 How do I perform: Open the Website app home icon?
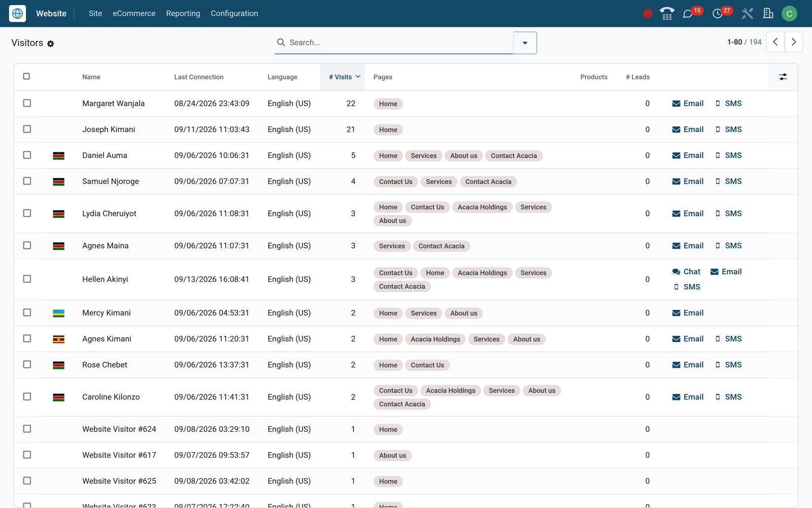coord(17,13)
